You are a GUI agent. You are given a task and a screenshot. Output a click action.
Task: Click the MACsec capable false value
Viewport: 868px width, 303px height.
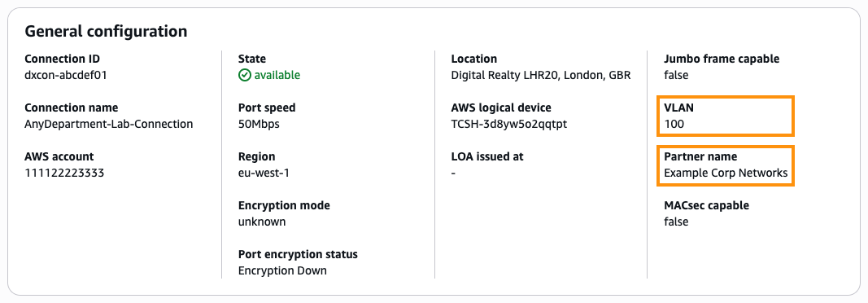(x=676, y=222)
